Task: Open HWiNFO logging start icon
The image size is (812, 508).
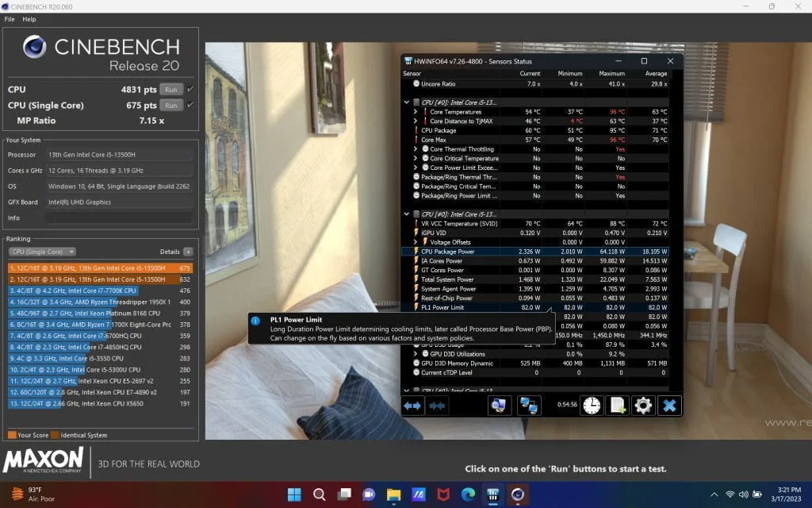Action: 616,406
